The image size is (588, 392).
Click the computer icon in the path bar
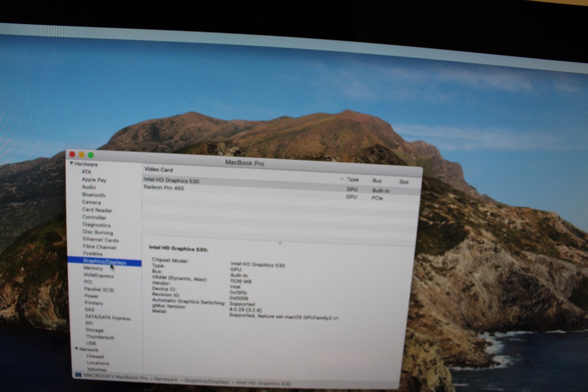[x=78, y=375]
